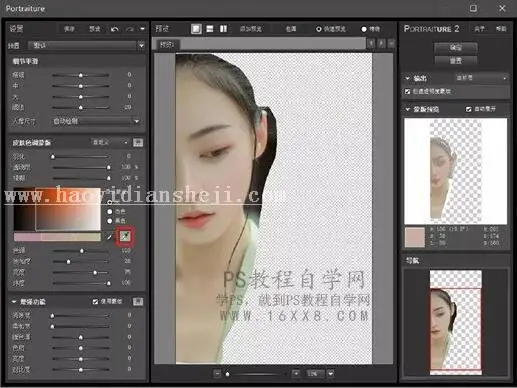Screen dimensions: 517x388
Task: Adjust the enhancements warmth slider
Action: [81, 337]
